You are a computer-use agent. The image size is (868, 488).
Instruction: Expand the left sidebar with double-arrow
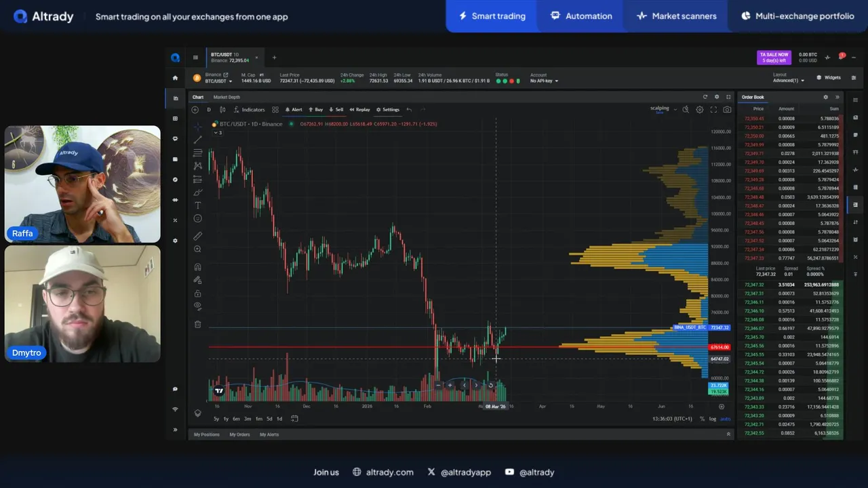pos(175,430)
